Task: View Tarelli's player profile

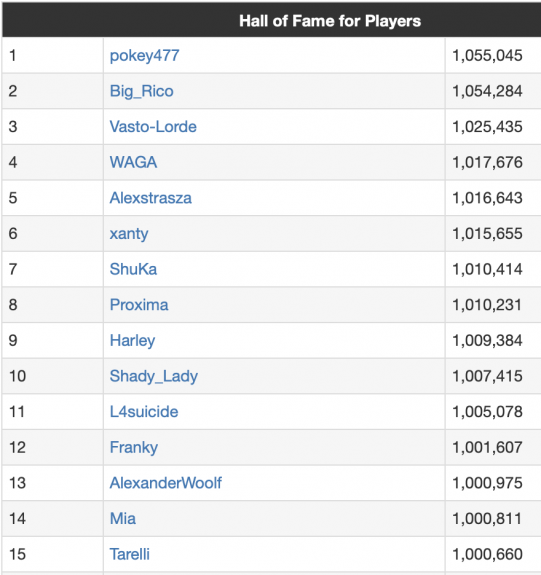Action: click(x=129, y=554)
